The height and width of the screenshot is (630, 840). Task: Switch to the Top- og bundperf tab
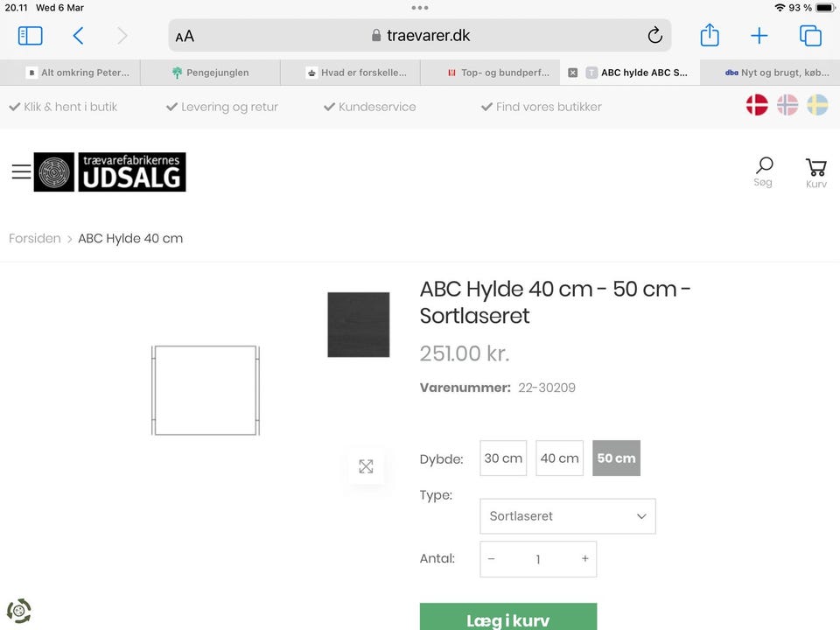coord(498,73)
